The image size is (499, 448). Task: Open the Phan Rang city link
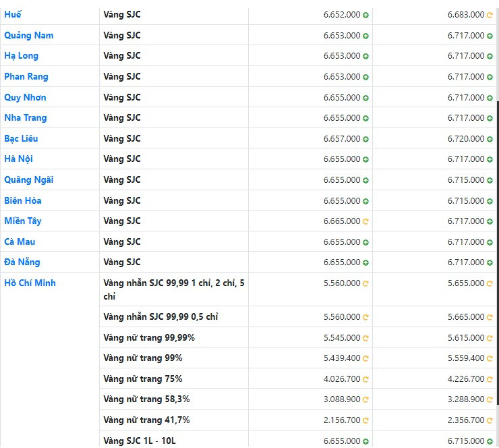click(x=26, y=77)
